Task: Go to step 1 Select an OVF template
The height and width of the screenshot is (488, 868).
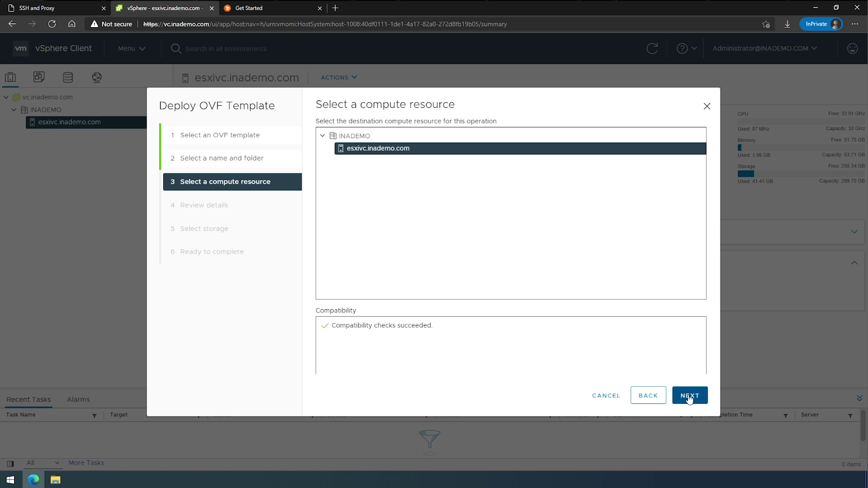Action: coord(232,135)
